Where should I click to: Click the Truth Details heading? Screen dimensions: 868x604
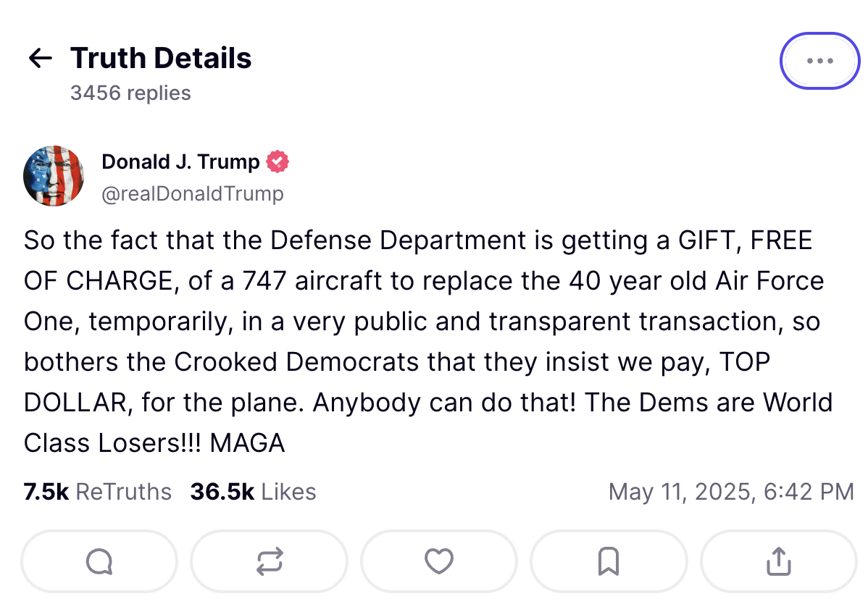[x=161, y=58]
